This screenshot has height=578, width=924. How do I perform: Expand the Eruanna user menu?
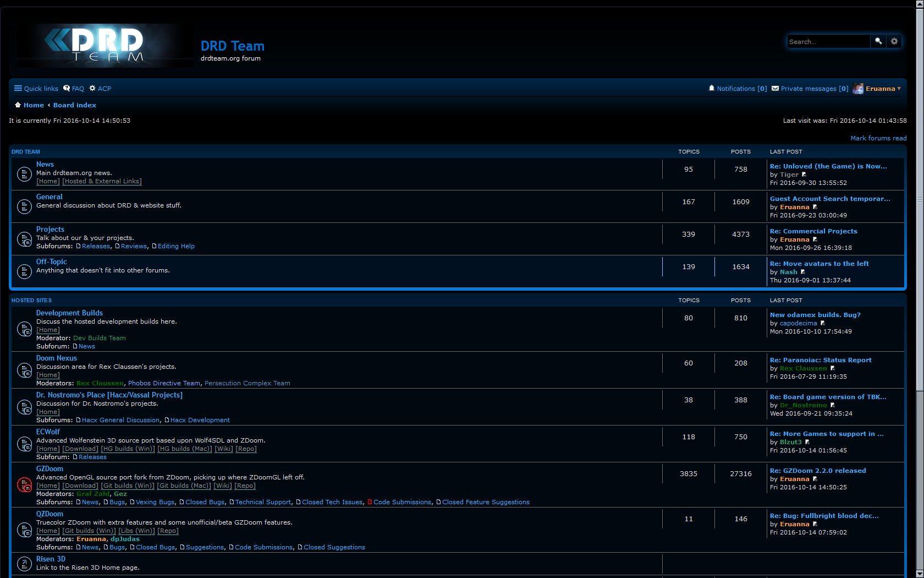coord(883,89)
